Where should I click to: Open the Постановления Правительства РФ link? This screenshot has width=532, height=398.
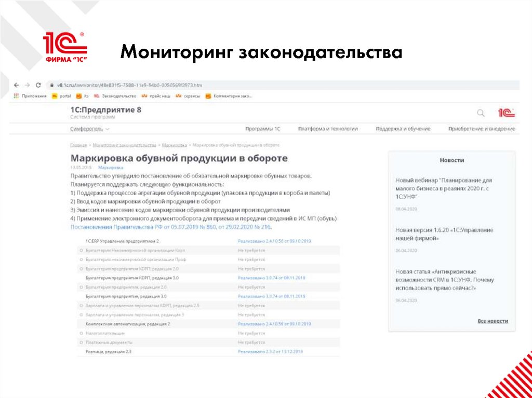coord(171,227)
